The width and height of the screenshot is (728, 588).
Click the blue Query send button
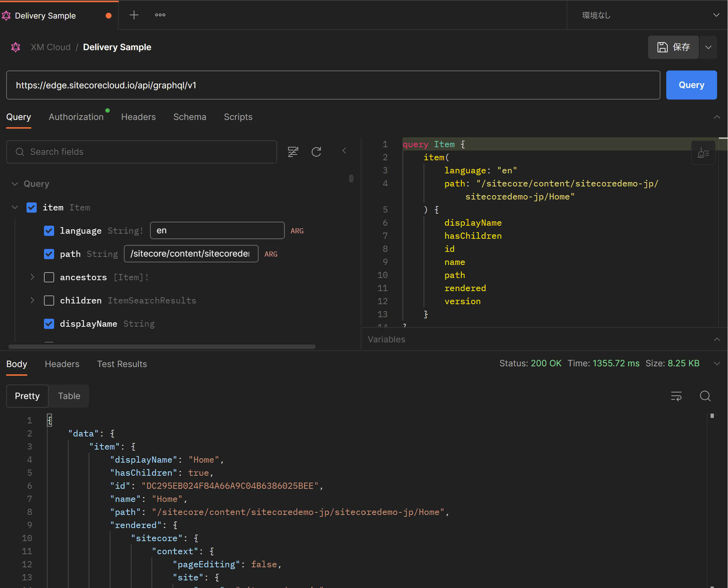coord(691,85)
